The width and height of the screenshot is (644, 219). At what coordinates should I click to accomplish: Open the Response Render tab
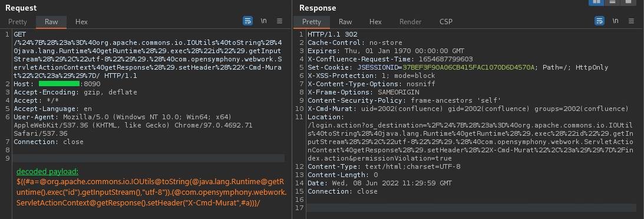[x=410, y=22]
